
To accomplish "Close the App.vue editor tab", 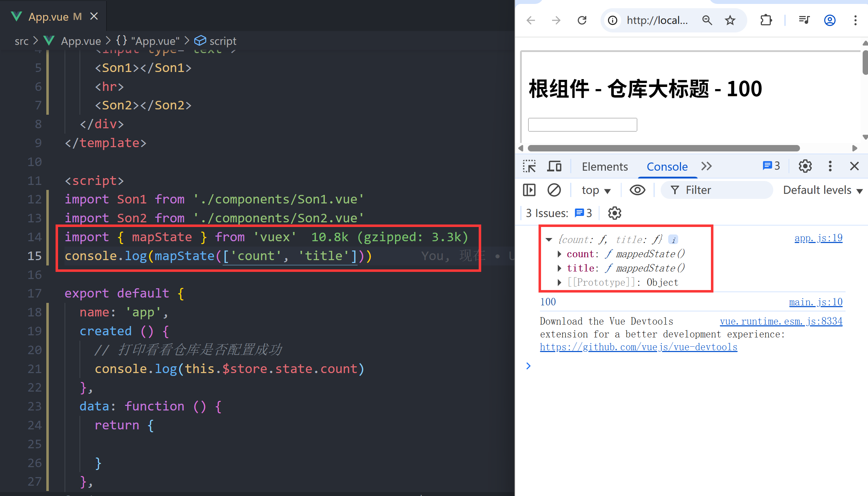I will pyautogui.click(x=94, y=16).
